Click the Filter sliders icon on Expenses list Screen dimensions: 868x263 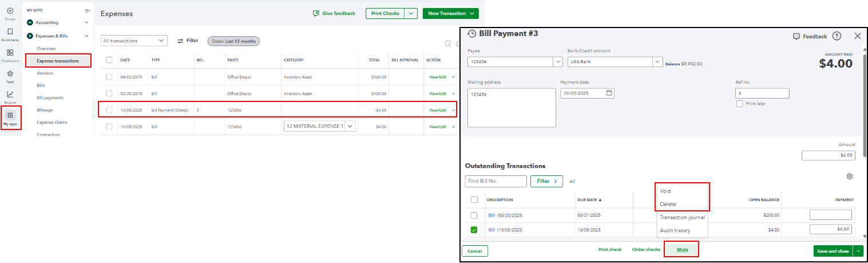(x=180, y=41)
